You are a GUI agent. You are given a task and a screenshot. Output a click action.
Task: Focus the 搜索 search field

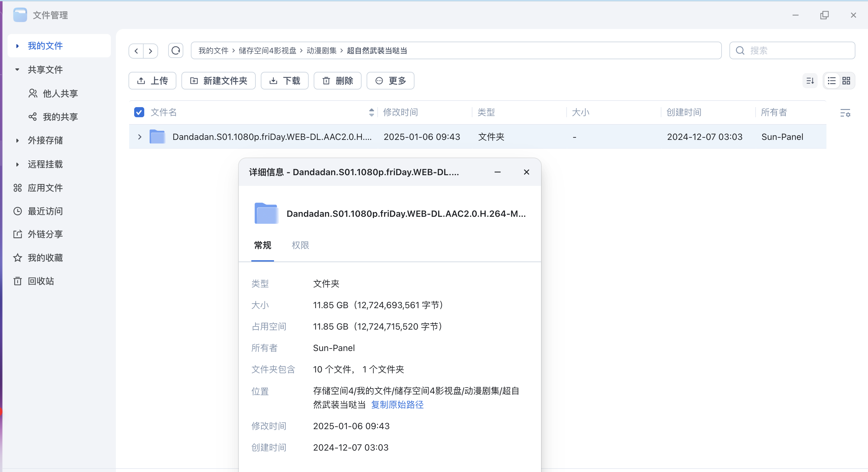792,50
